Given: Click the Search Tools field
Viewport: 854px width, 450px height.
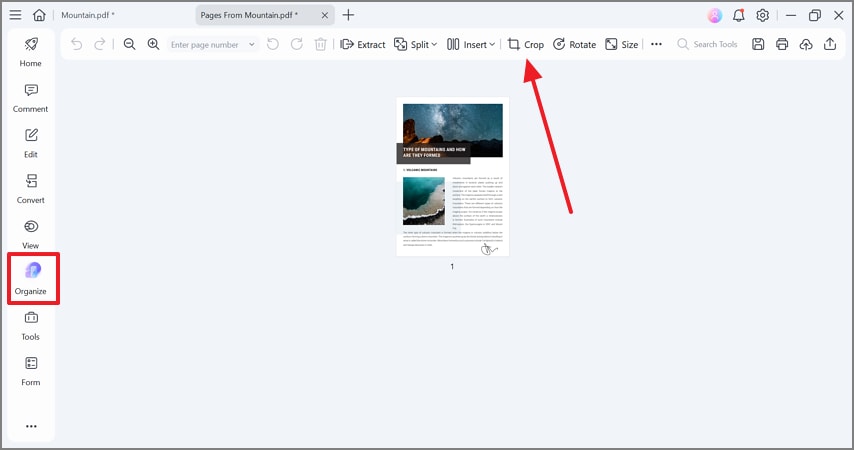Looking at the screenshot, I should point(707,44).
